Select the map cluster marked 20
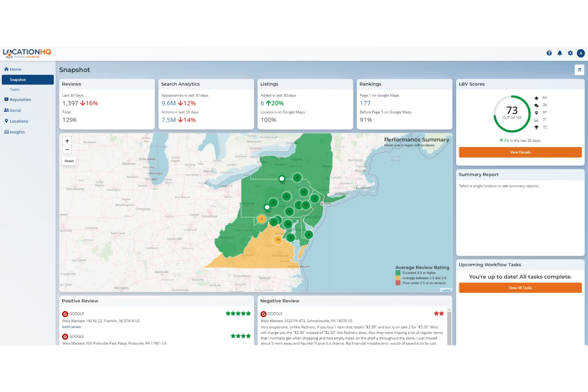The width and height of the screenshot is (588, 392). [x=306, y=205]
